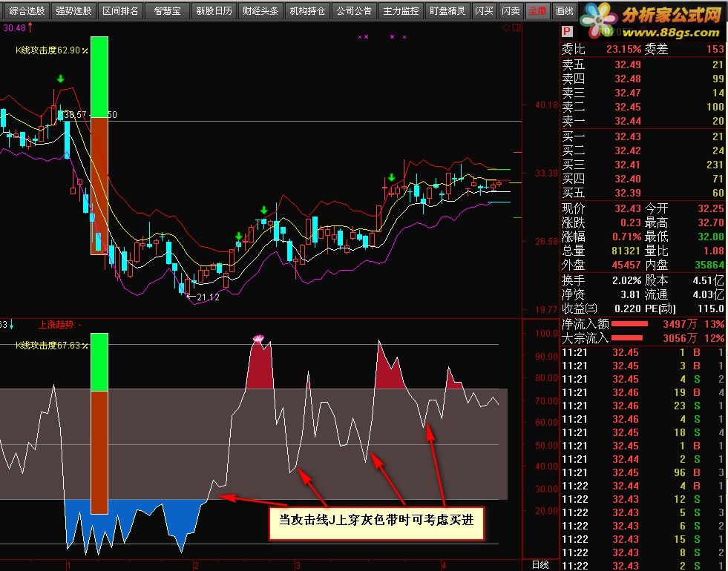728x571 pixels.
Task: Click the 最高 32.70 value
Action: pos(710,222)
